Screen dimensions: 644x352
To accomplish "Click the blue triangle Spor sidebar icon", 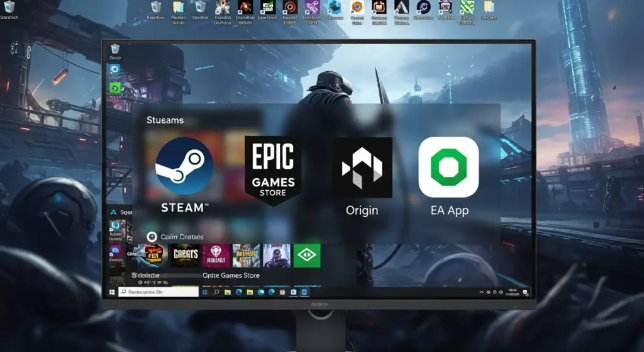I will pyautogui.click(x=113, y=212).
